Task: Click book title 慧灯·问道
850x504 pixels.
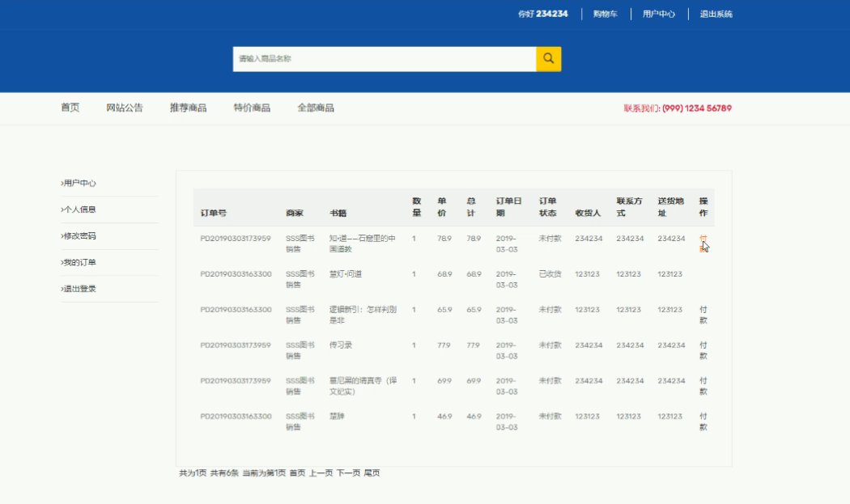Action: click(346, 274)
